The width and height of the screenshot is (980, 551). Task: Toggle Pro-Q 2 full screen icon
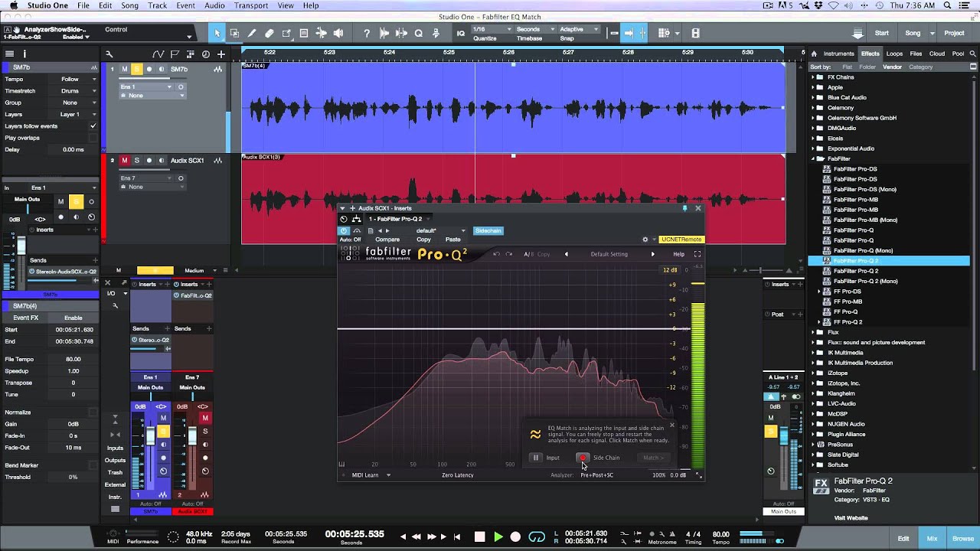pos(697,254)
